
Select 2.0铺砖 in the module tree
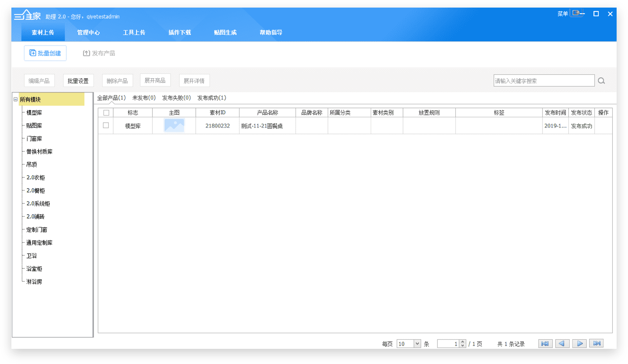click(36, 217)
